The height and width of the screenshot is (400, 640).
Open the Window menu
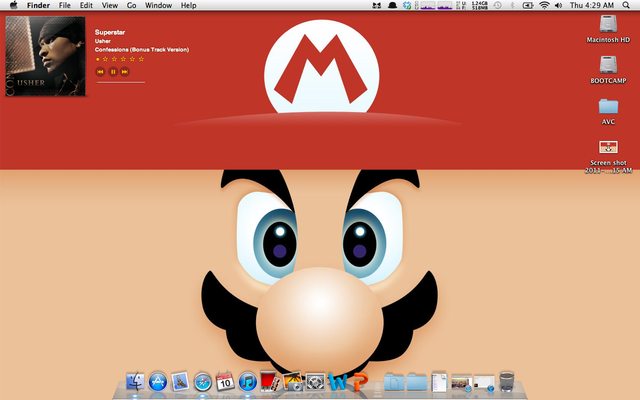(158, 5)
